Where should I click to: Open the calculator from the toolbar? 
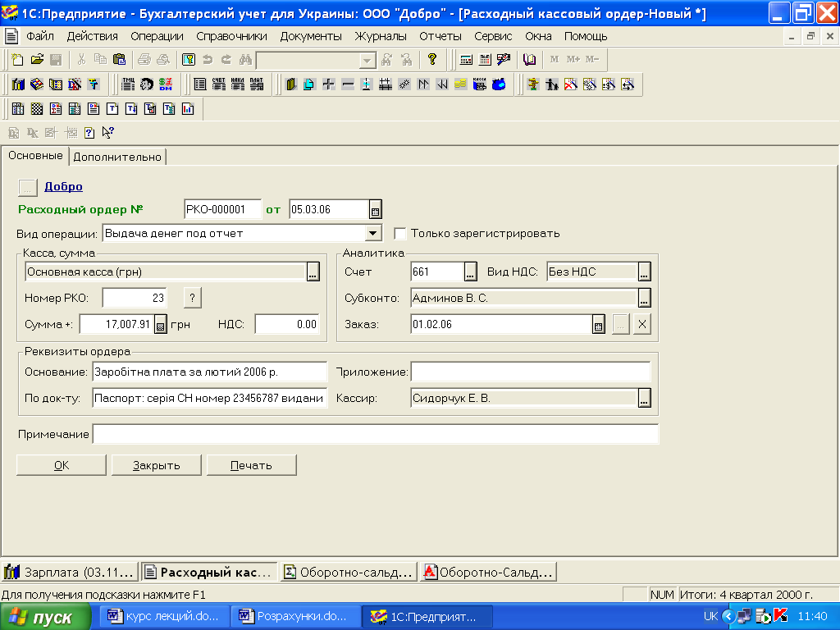click(x=466, y=59)
